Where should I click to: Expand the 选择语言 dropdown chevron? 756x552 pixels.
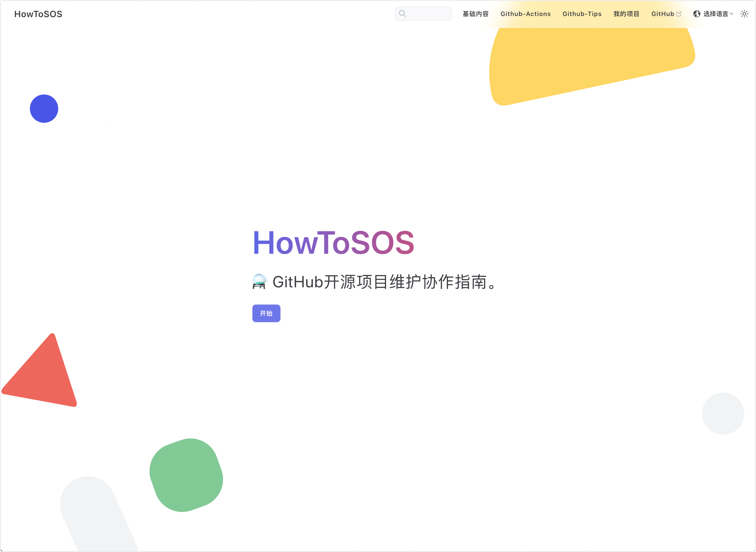click(732, 14)
